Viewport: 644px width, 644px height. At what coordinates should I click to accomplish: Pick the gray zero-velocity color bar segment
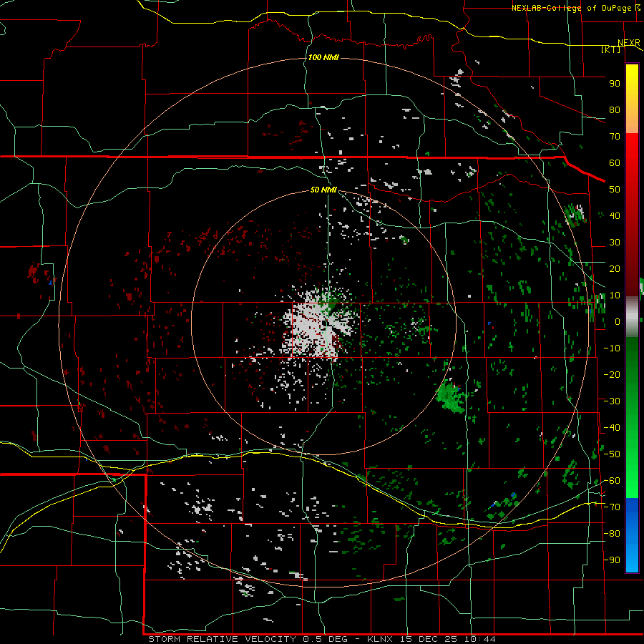pyautogui.click(x=632, y=316)
